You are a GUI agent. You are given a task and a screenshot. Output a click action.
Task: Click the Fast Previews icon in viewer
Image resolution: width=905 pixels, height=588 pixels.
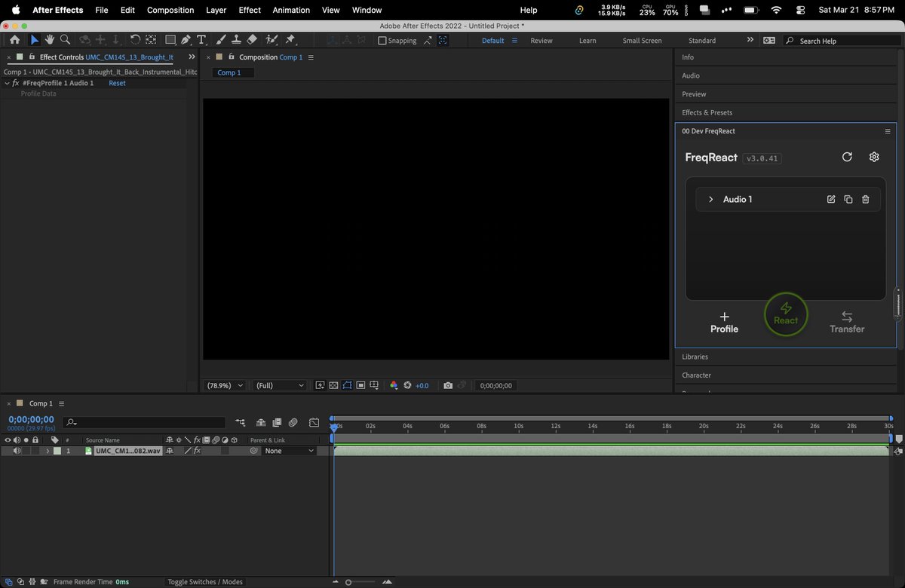[x=320, y=385]
